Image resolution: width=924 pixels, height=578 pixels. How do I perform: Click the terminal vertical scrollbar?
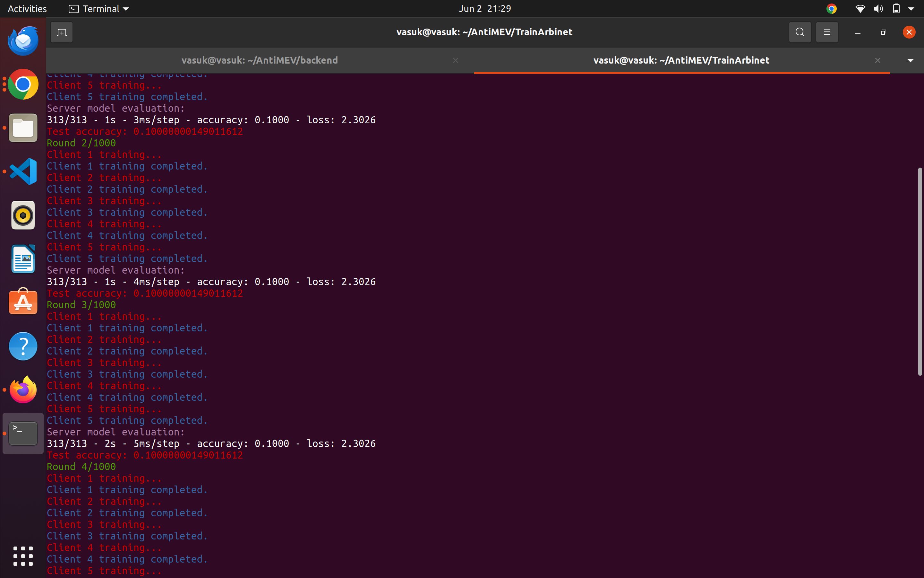point(920,272)
